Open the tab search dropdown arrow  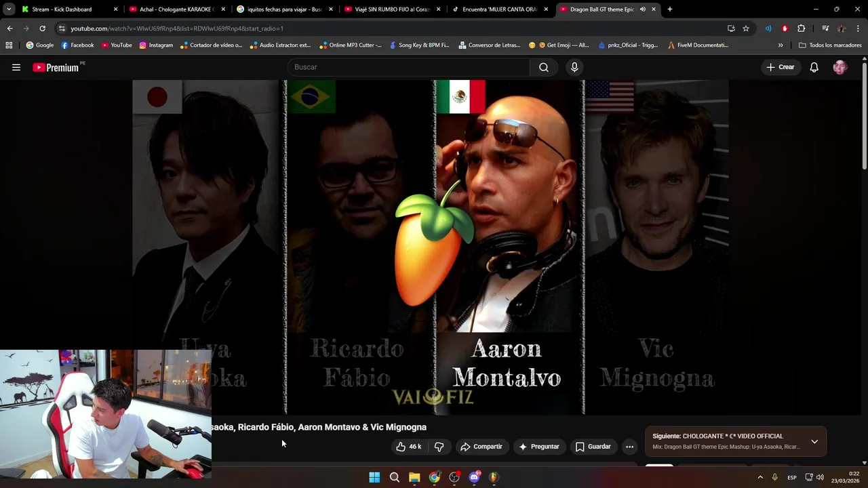point(9,9)
